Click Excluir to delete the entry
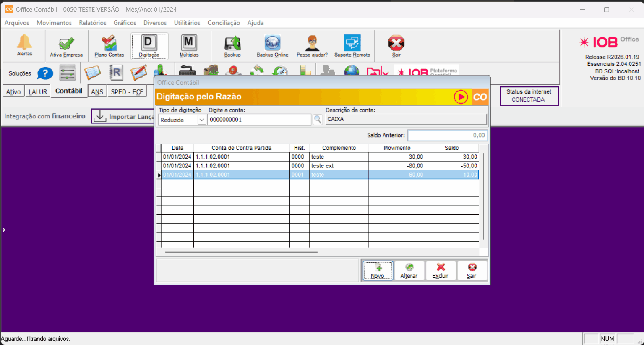644x345 pixels. [440, 271]
